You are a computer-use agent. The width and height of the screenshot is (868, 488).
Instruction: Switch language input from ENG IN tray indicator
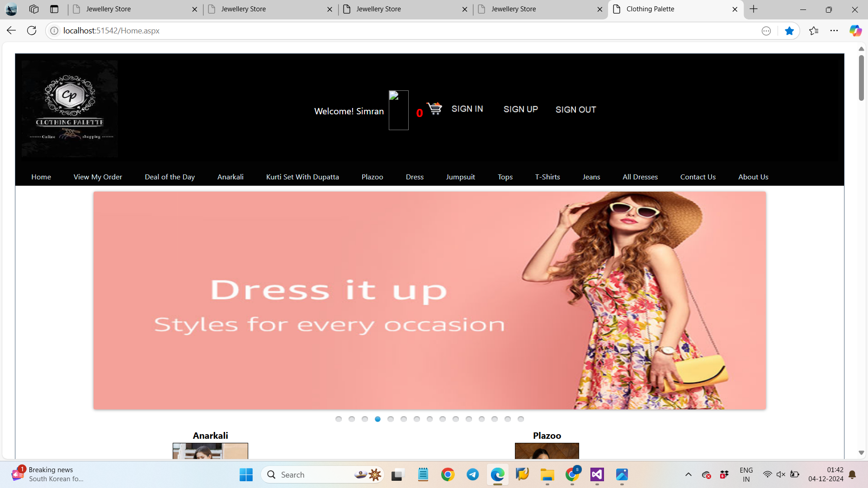746,474
